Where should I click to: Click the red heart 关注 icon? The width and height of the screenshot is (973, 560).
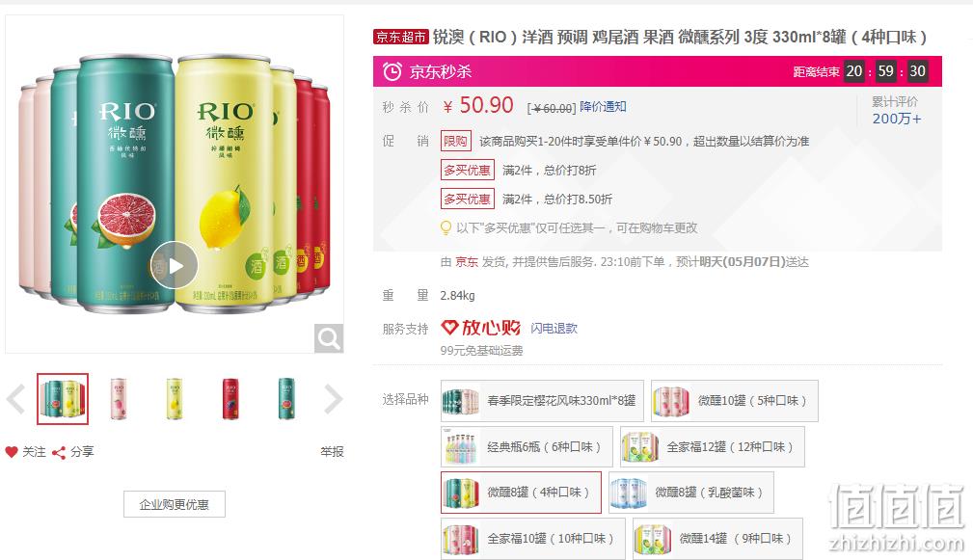[12, 452]
